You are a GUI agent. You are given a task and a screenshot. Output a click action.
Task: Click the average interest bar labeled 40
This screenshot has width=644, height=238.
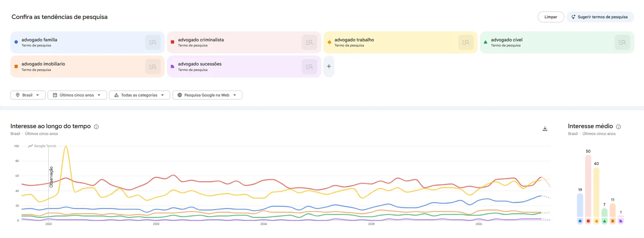pyautogui.click(x=597, y=192)
